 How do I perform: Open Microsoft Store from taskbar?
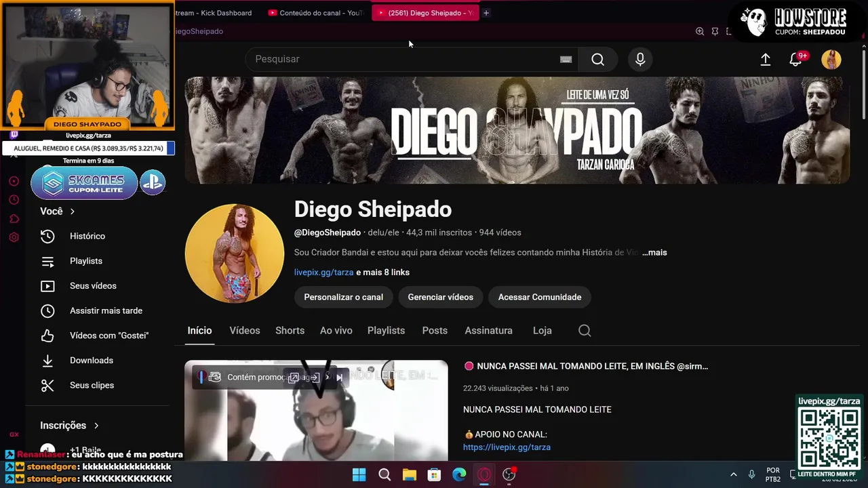point(434,474)
